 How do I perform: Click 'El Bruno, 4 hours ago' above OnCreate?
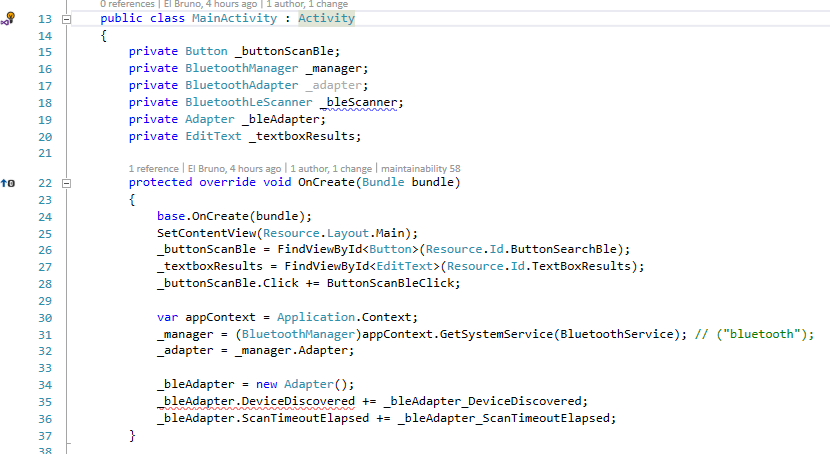pos(236,168)
